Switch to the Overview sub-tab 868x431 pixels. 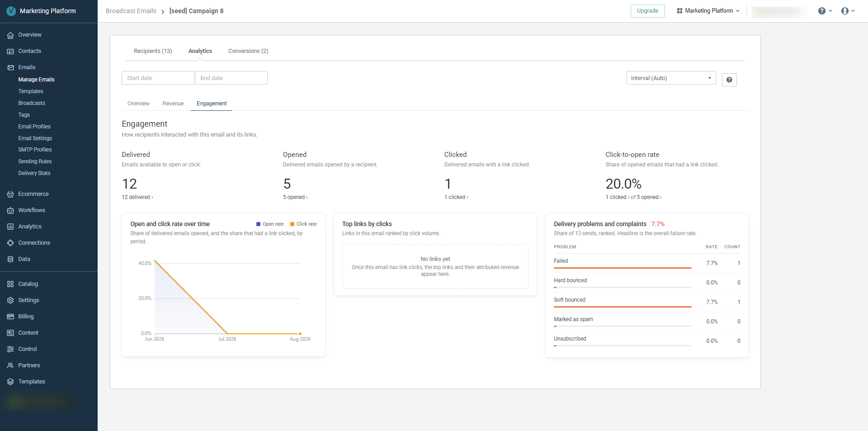click(138, 104)
